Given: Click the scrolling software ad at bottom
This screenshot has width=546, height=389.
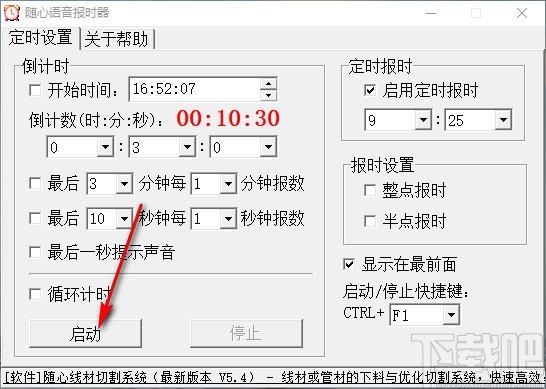Looking at the screenshot, I should click(273, 378).
